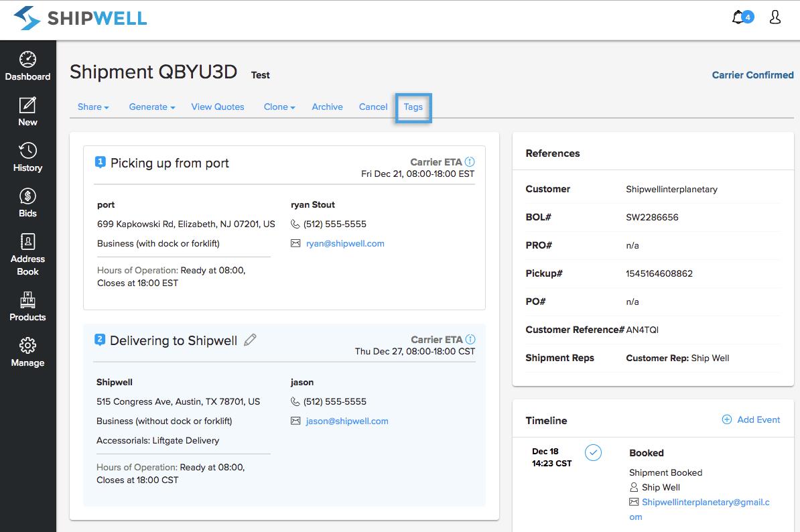Open the Manage gear icon
800x532 pixels.
point(27,345)
